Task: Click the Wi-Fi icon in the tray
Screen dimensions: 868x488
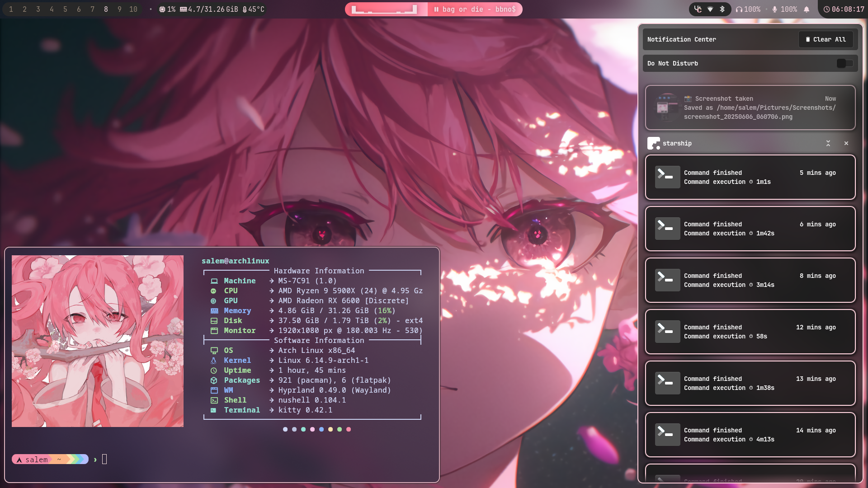Action: coord(710,9)
